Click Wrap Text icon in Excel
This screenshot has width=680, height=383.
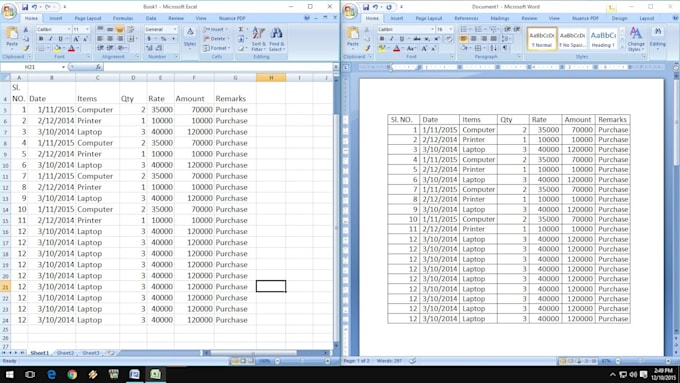[131, 29]
